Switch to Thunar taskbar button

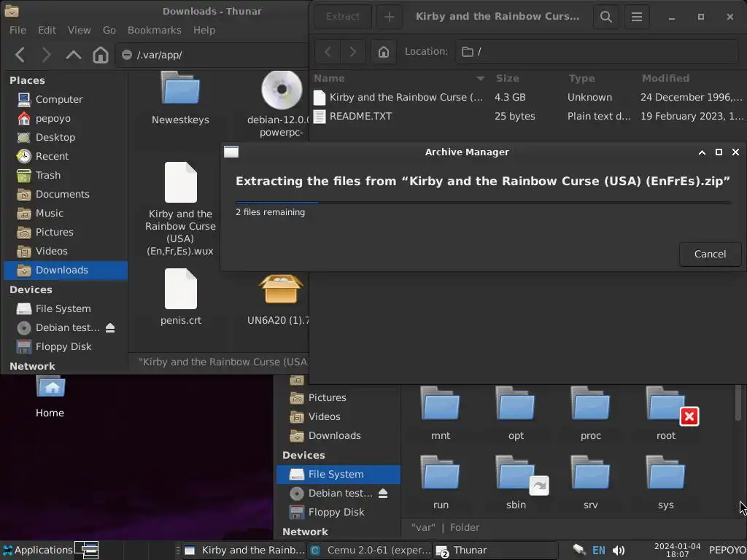point(495,550)
